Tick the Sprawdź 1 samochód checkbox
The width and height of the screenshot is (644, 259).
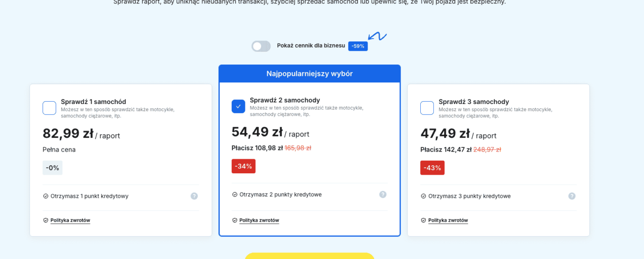point(49,108)
